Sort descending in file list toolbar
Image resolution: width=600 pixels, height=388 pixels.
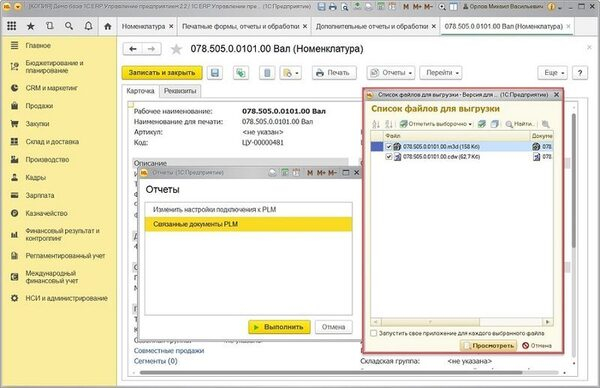[389, 124]
